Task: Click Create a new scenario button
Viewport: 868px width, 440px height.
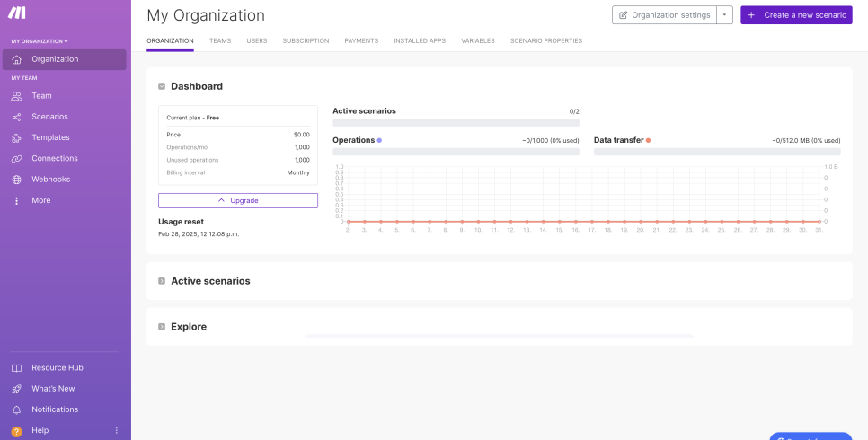Action: tap(797, 15)
